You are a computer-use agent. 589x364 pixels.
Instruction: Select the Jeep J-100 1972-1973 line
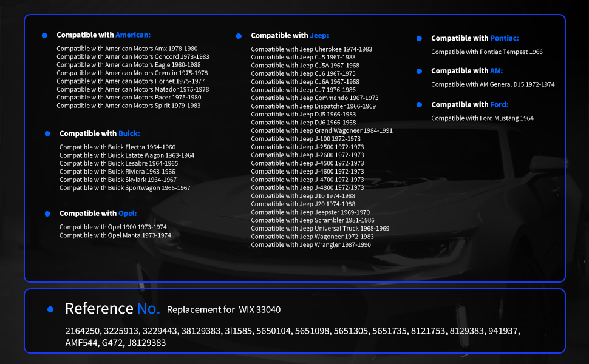pyautogui.click(x=306, y=139)
